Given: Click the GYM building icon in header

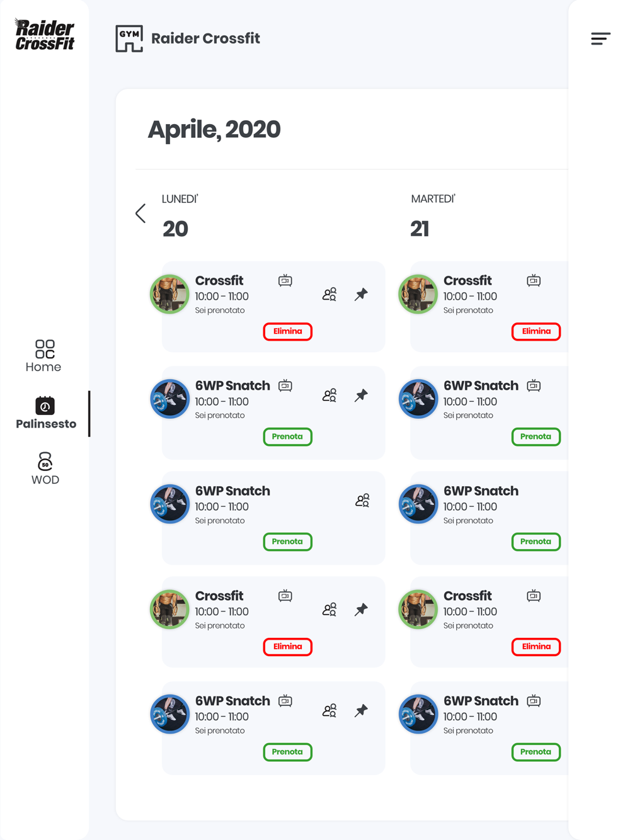Looking at the screenshot, I should 129,38.
